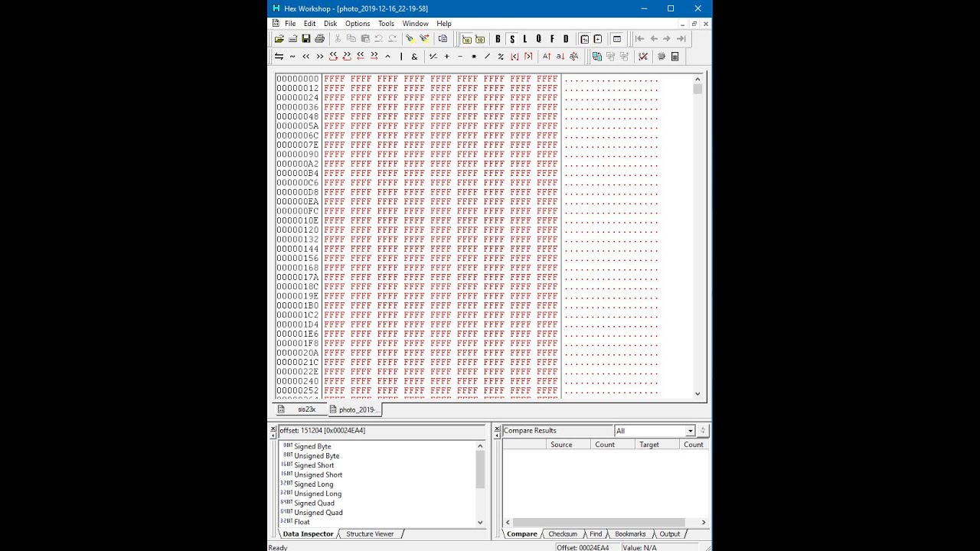Click the Go to first arrow icon

click(x=640, y=39)
